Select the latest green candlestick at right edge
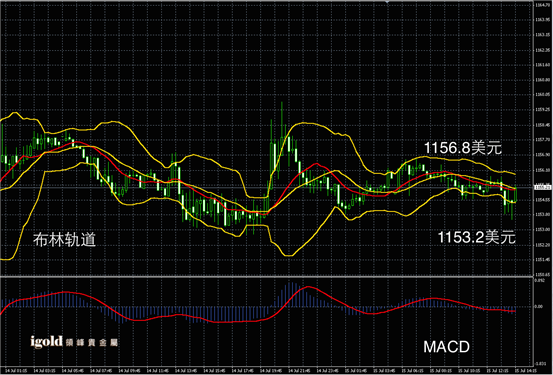This screenshot has height=375, width=553. (x=516, y=194)
